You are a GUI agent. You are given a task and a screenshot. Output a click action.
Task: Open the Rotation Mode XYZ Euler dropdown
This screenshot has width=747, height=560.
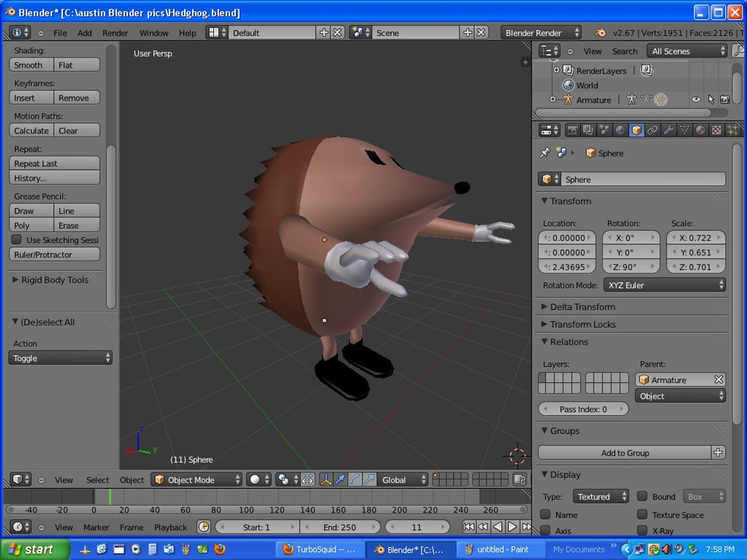(x=665, y=285)
